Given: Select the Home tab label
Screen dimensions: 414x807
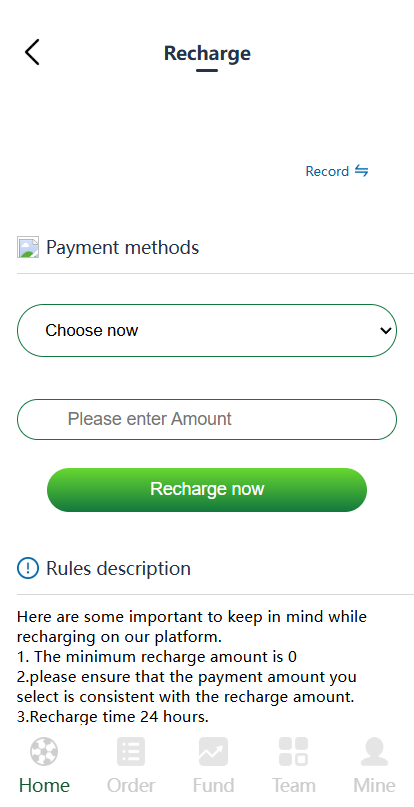Looking at the screenshot, I should tap(44, 786).
